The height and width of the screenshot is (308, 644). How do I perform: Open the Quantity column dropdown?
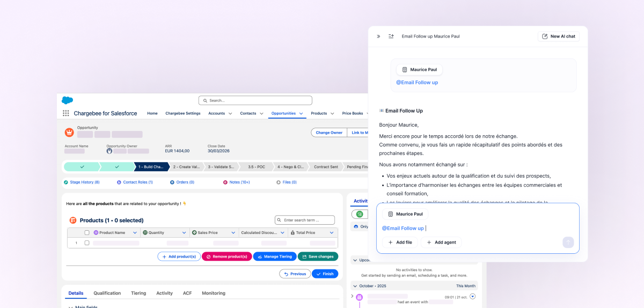184,233
